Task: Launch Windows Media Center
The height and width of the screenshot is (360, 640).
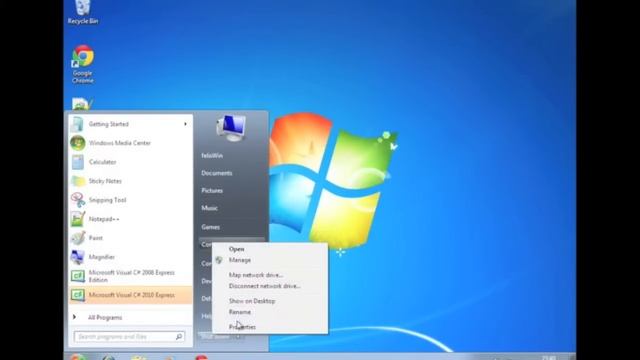Action: [x=130, y=143]
